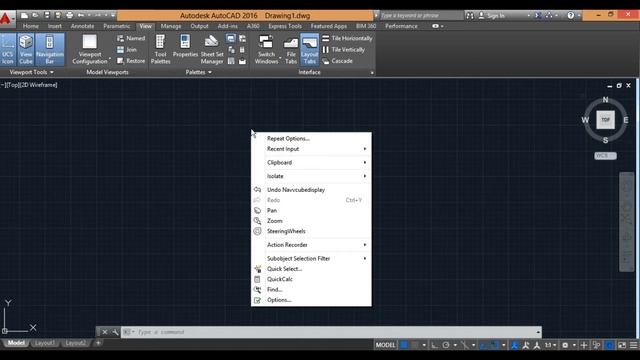This screenshot has height=360, width=640.
Task: Open the Express Tools ribbon tab
Action: point(285,26)
